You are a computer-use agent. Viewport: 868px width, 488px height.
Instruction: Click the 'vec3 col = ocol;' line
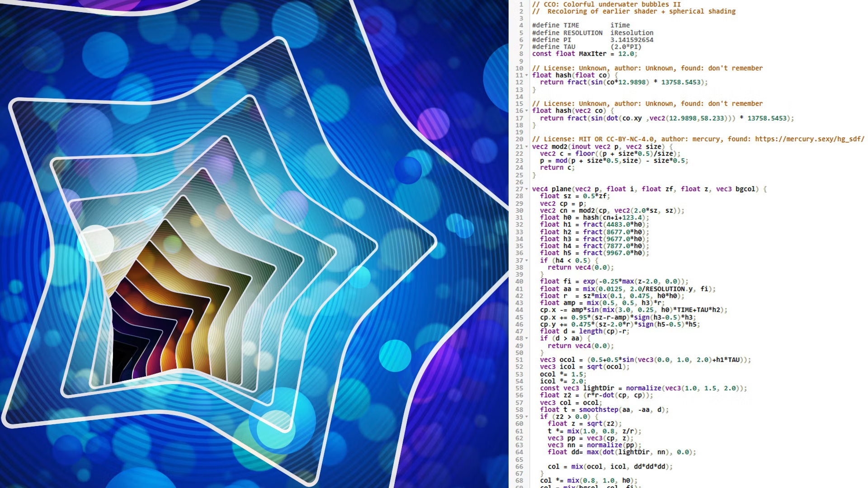(571, 403)
